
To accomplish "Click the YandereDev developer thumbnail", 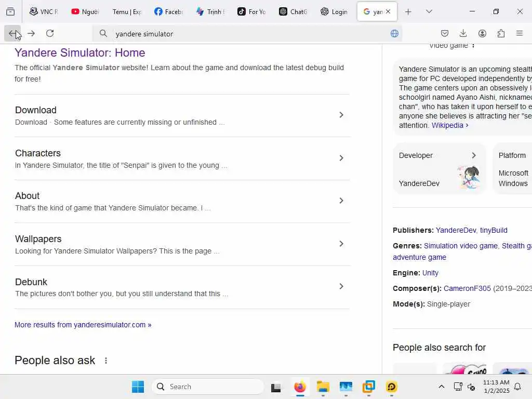I will (469, 177).
